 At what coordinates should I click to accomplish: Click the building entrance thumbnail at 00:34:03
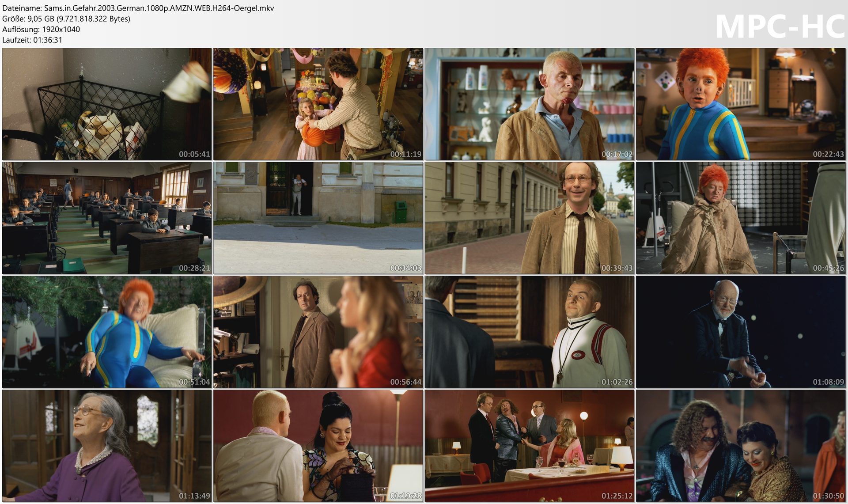[318, 218]
